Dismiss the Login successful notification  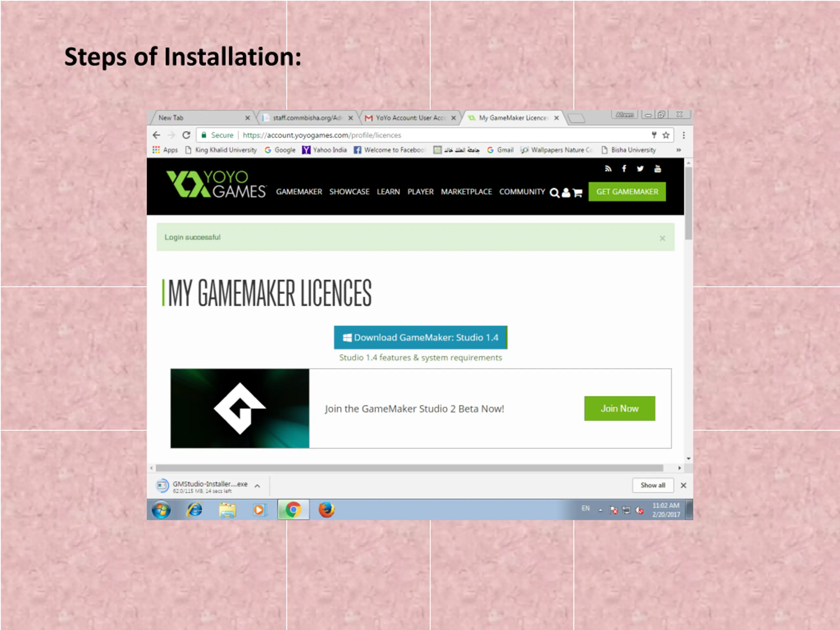pos(662,238)
